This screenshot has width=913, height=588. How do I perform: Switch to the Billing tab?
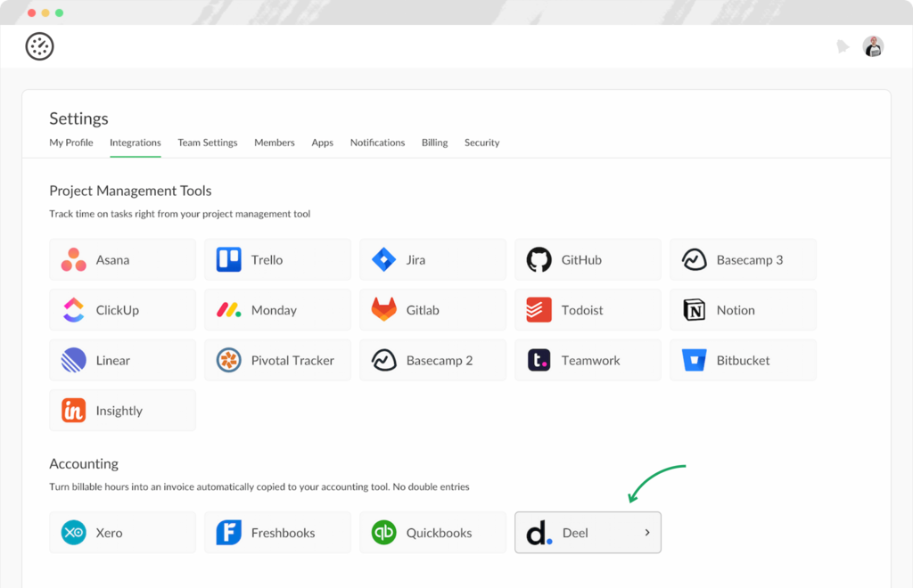click(434, 143)
